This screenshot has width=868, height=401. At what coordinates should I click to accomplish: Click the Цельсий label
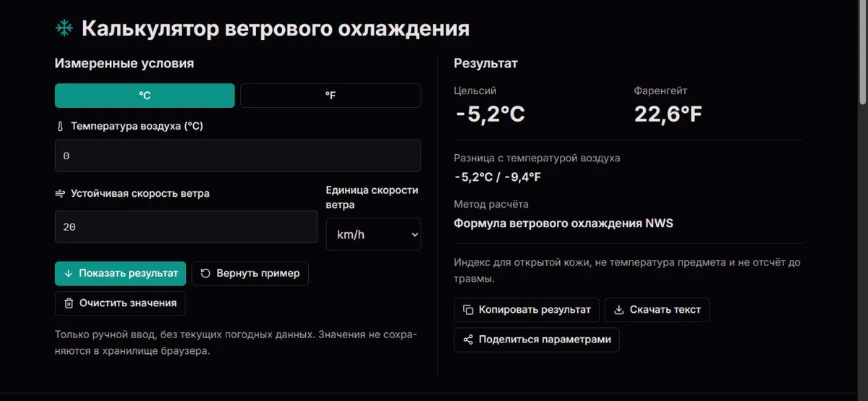pos(475,90)
